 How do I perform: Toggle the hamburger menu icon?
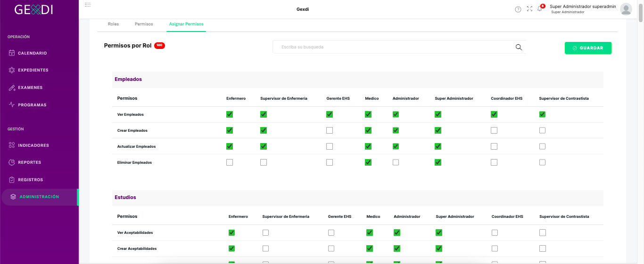point(88,4)
